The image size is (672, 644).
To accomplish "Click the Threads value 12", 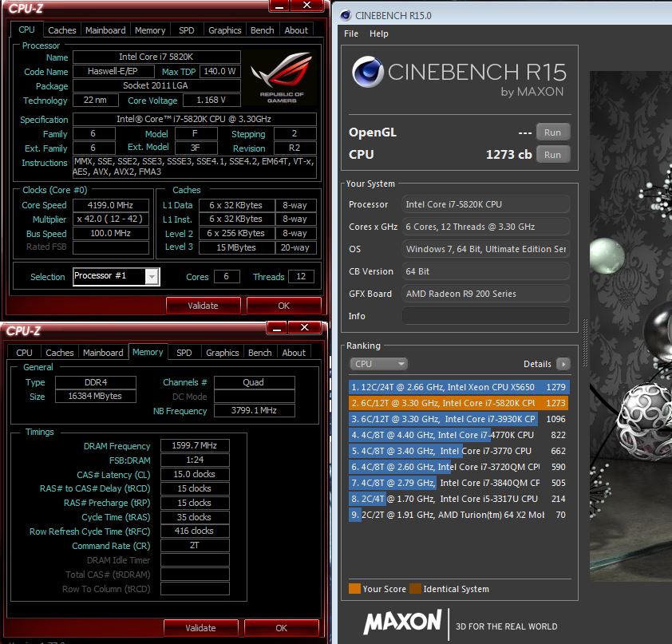I will [x=301, y=276].
